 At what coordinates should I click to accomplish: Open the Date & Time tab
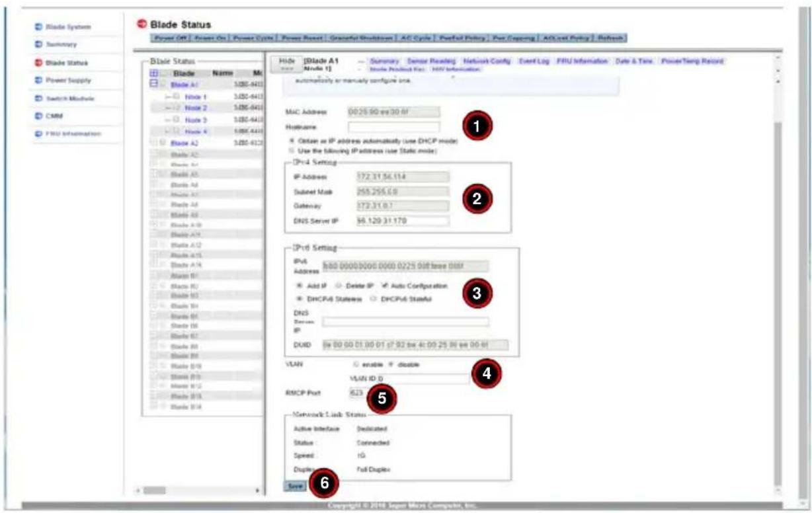633,61
